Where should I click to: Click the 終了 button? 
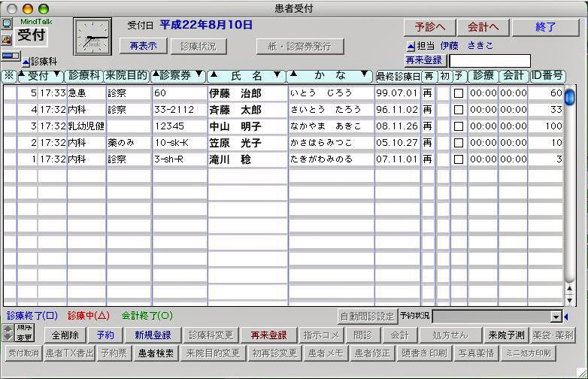[545, 27]
